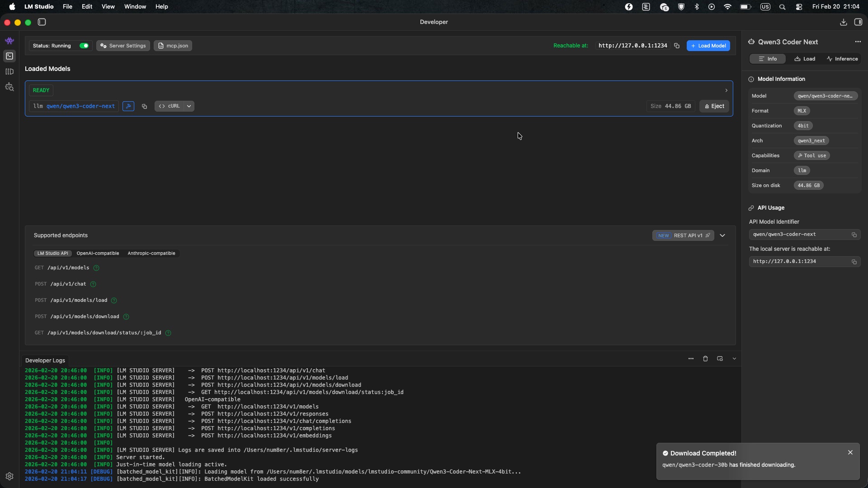Eject the qwen3-coder-next model
This screenshot has width=868, height=488.
[714, 106]
